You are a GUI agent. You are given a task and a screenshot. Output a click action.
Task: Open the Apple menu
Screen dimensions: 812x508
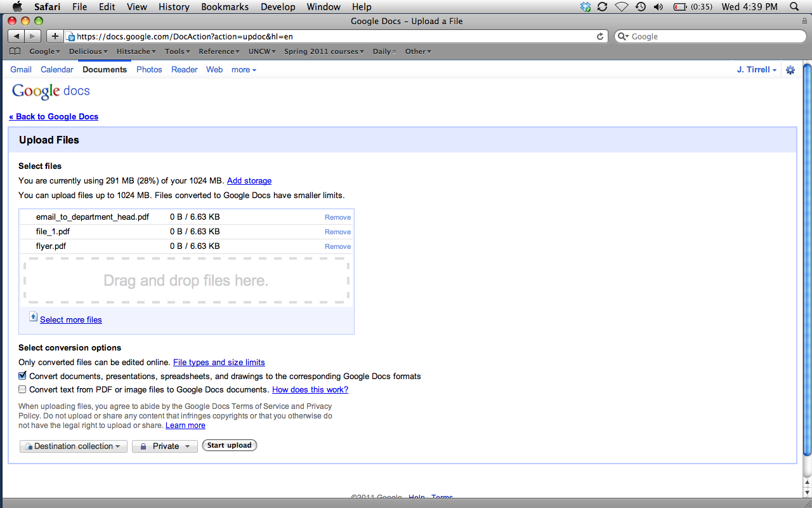17,7
